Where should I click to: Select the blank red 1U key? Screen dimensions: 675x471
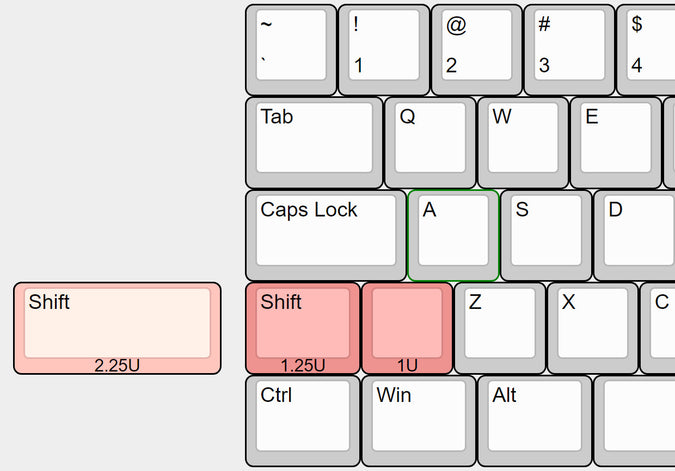coord(407,328)
